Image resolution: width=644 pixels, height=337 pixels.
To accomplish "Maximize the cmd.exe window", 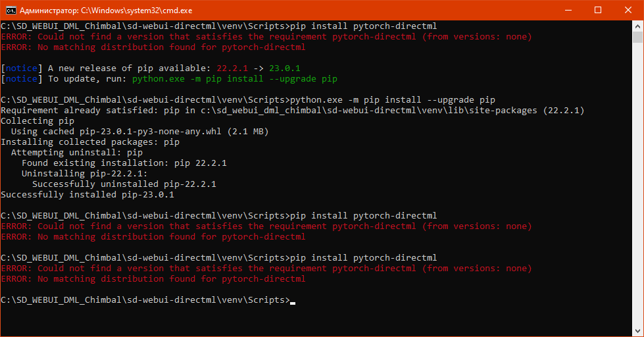I will [597, 10].
